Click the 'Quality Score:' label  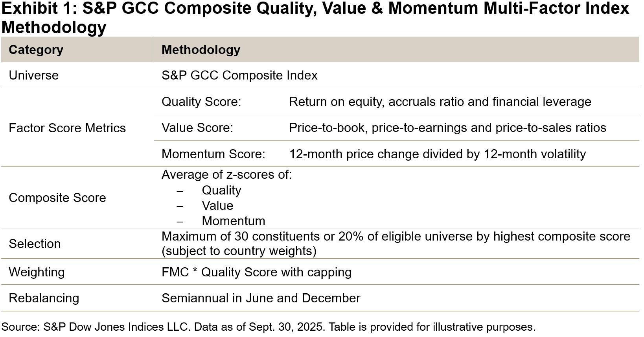[201, 102]
